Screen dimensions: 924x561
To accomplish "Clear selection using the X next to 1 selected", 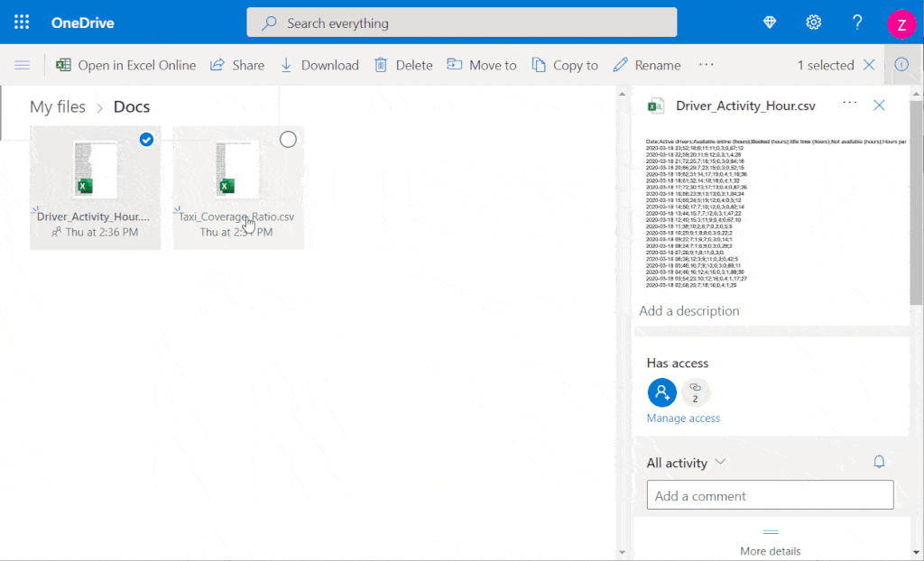I will click(x=869, y=64).
